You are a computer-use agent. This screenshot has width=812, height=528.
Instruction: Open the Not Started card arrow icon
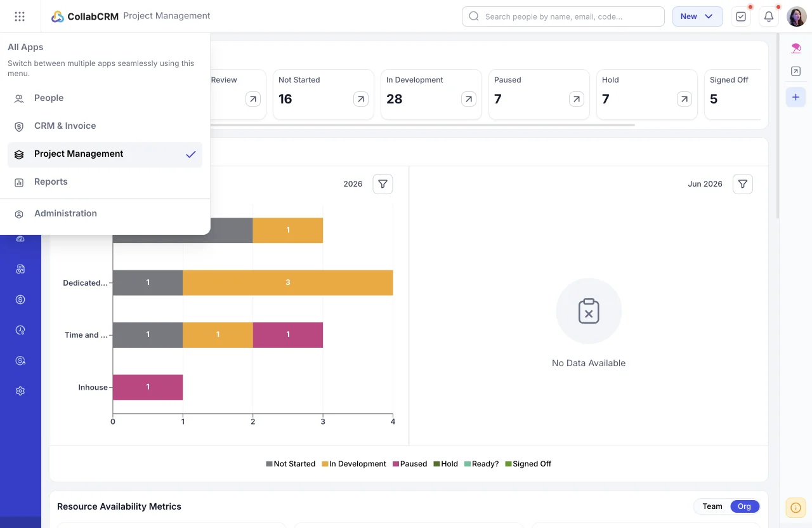pyautogui.click(x=361, y=99)
